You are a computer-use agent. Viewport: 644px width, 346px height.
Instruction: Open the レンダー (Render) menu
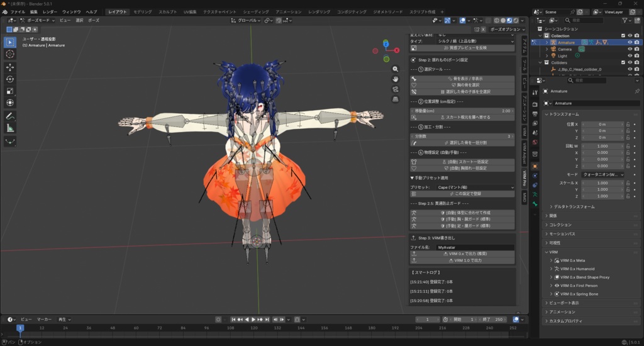click(x=50, y=12)
